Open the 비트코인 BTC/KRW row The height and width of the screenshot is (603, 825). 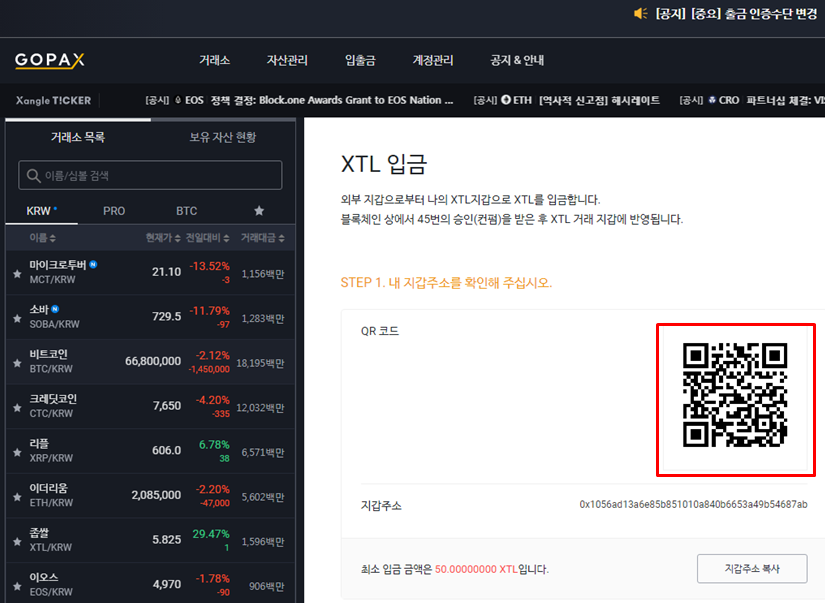coord(150,362)
